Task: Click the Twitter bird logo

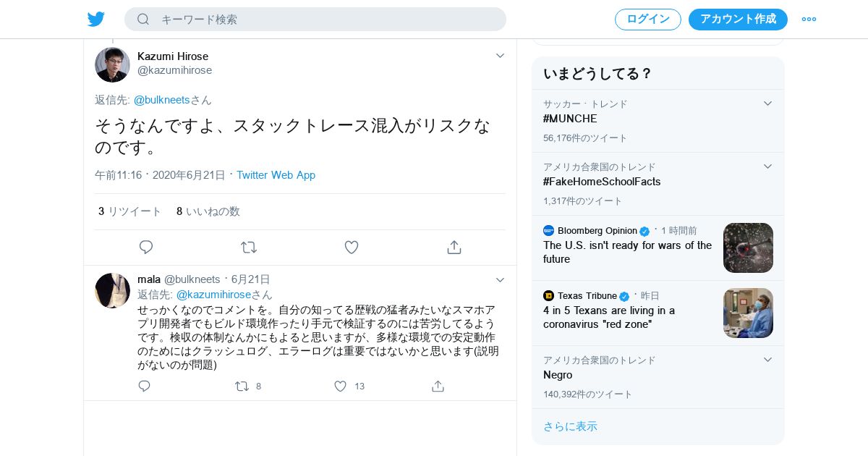Action: [x=96, y=19]
